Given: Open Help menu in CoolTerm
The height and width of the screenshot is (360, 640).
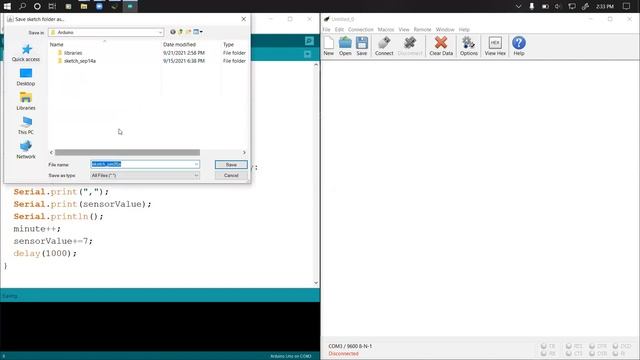Looking at the screenshot, I should (464, 29).
